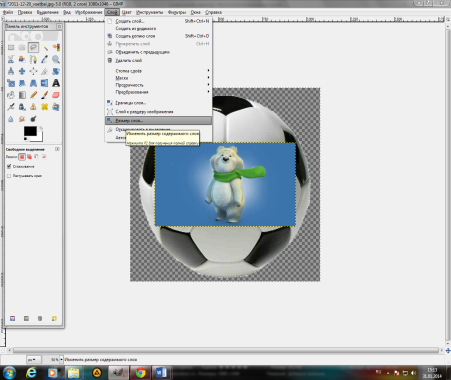Restore tool options preset
The image size is (451, 380).
click(x=26, y=319)
